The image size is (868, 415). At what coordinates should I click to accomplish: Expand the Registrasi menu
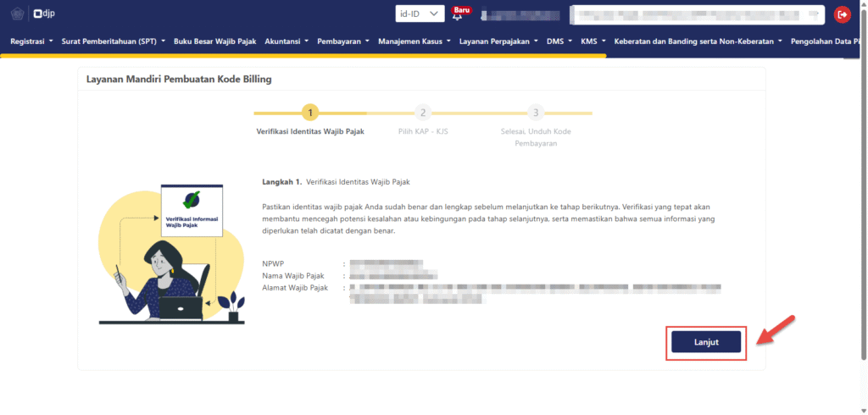click(x=31, y=41)
